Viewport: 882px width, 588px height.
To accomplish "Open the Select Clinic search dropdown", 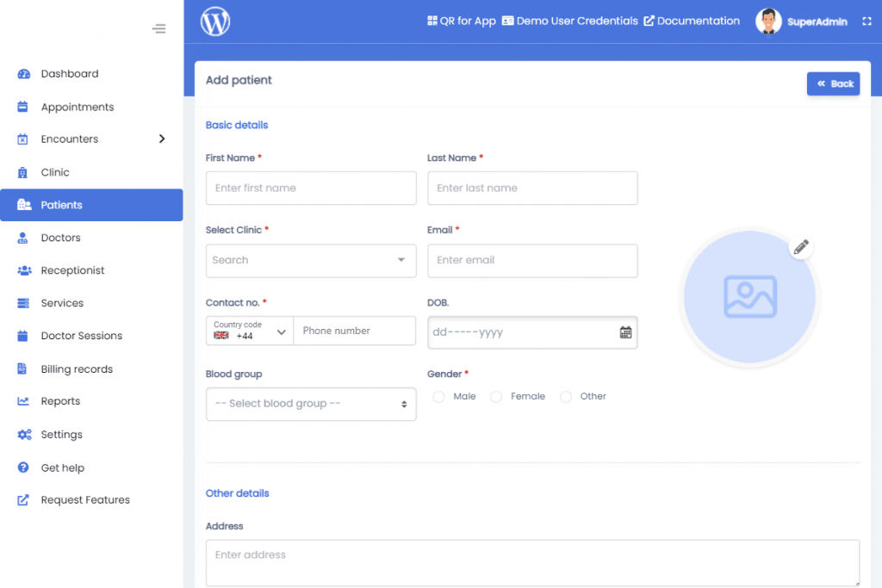I will (311, 260).
